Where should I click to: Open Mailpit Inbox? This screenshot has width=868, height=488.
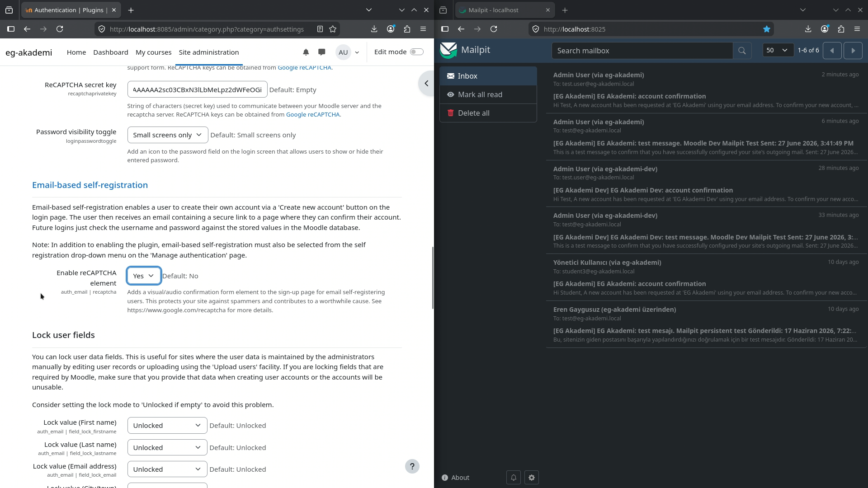tap(488, 76)
